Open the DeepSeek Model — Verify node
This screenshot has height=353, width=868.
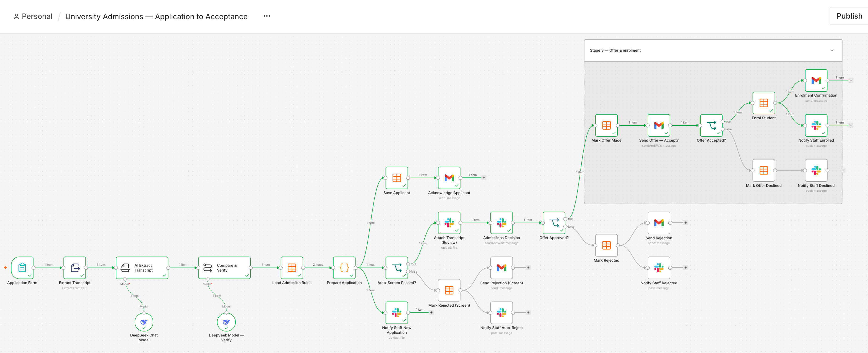[x=226, y=322]
